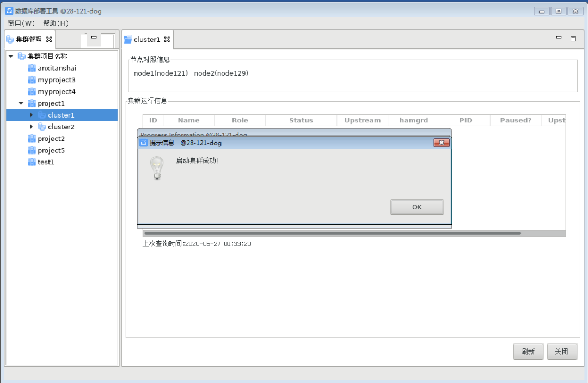Close the main application window

pos(575,11)
